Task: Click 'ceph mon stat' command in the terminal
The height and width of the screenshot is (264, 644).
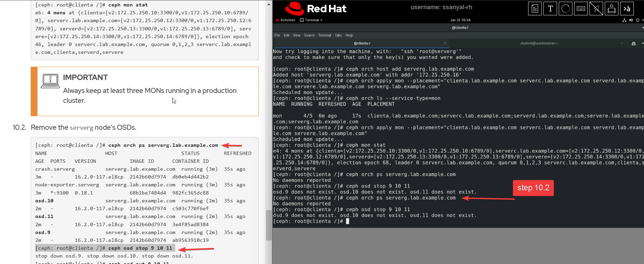Action: pyautogui.click(x=366, y=145)
